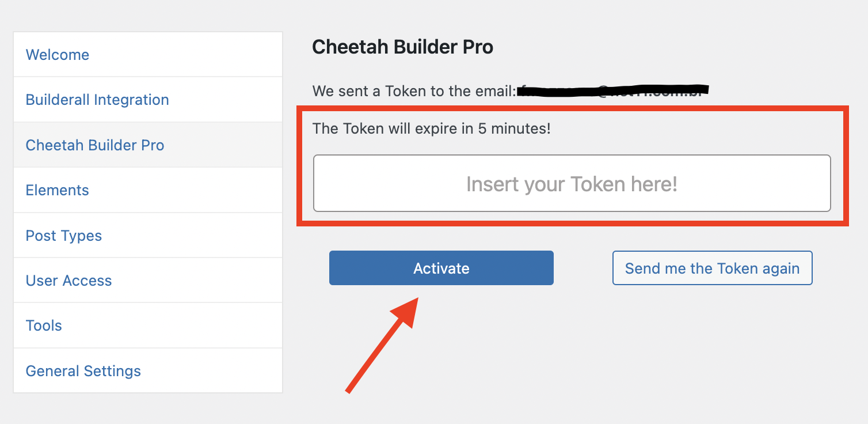Click the red highlighted token section
Screen dimensions: 868x424
point(572,167)
